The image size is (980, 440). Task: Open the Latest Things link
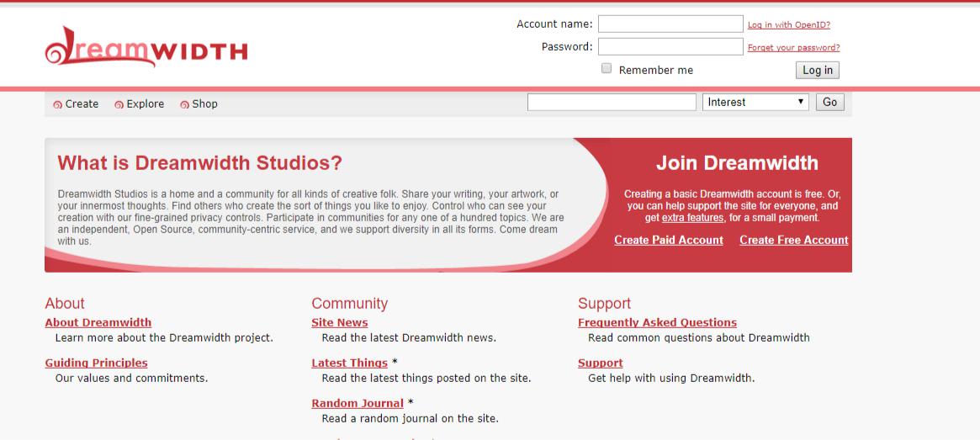pos(349,363)
